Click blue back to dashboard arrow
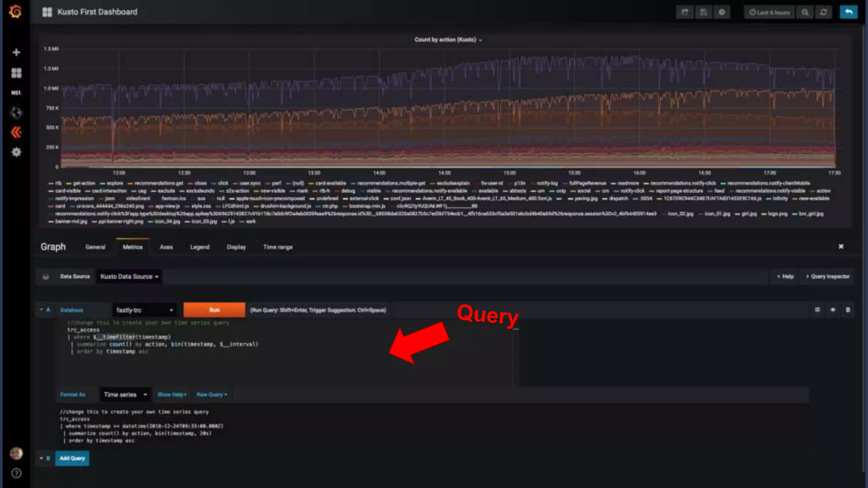Image resolution: width=868 pixels, height=488 pixels. tap(849, 12)
